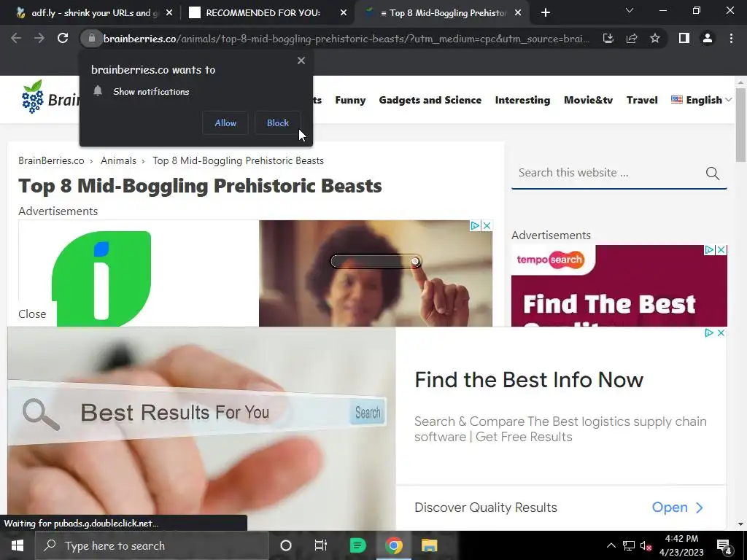Image resolution: width=747 pixels, height=560 pixels.
Task: Allow notifications from brainberries.co
Action: pos(225,122)
